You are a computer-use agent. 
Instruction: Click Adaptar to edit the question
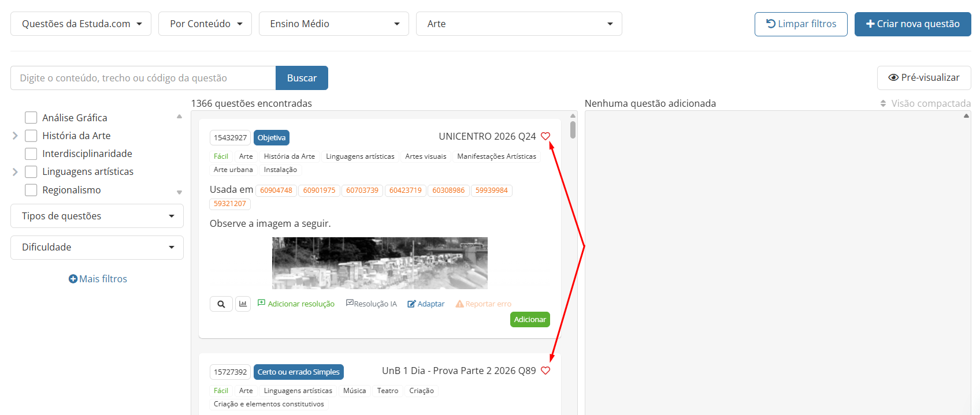(x=426, y=304)
